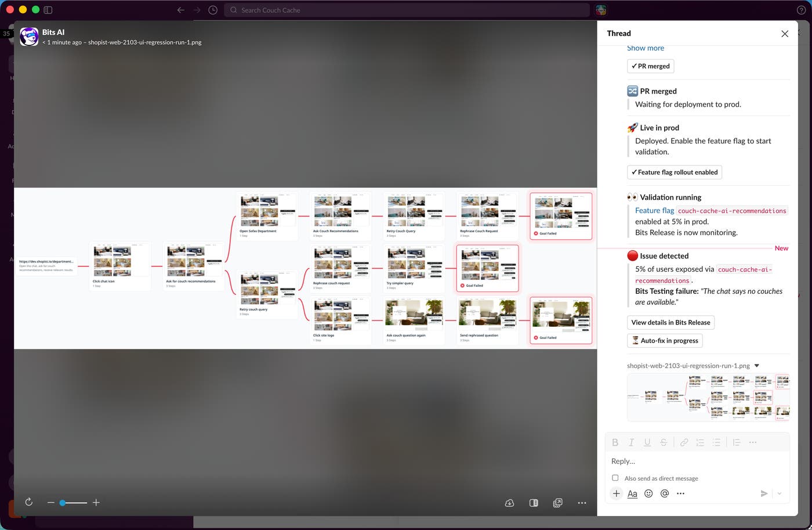This screenshot has height=530, width=812.
Task: Download the regression run image
Action: 509,503
